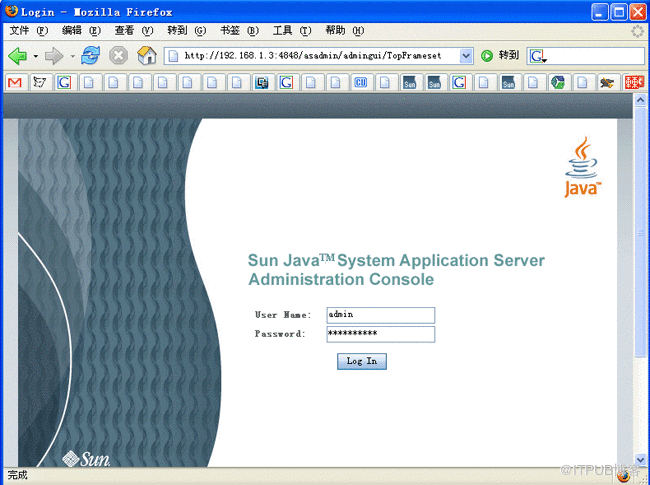Screen dimensions: 650x485
Task: Open the blue CD bookmark icon
Action: click(361, 82)
